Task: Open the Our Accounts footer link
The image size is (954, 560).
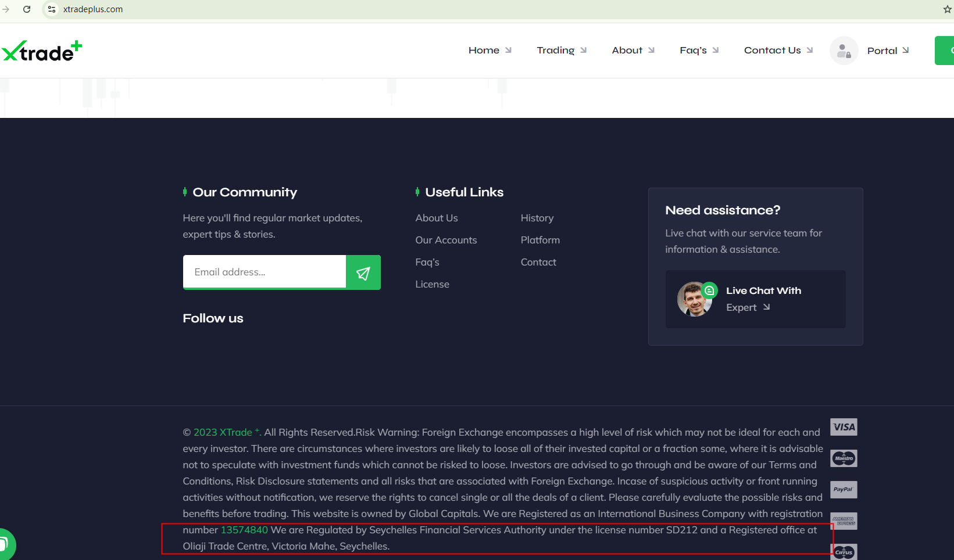Action: pos(446,240)
